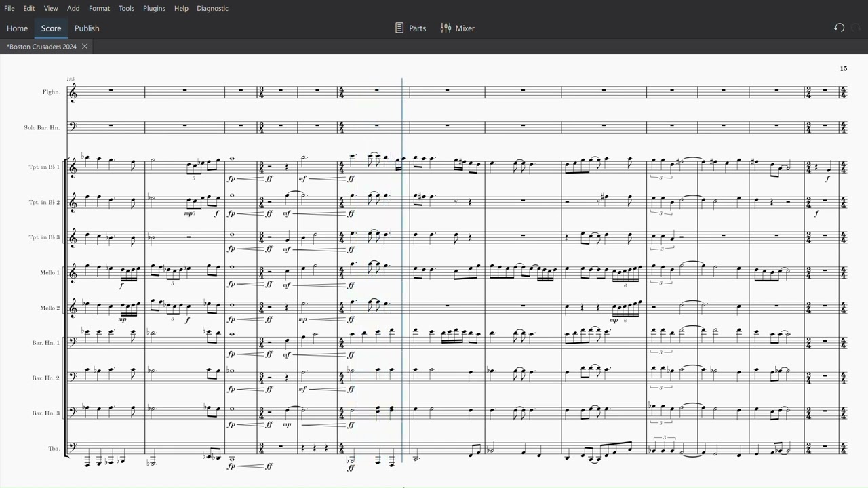This screenshot has width=868, height=488.
Task: Click the Bar. Hn. 3 instrument name
Action: point(46,413)
